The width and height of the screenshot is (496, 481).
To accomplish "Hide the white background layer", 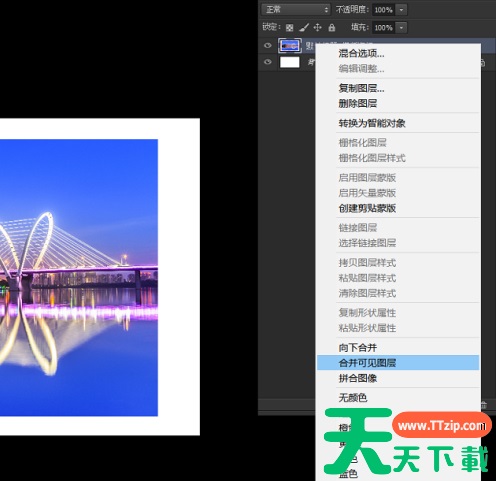I will (x=268, y=62).
